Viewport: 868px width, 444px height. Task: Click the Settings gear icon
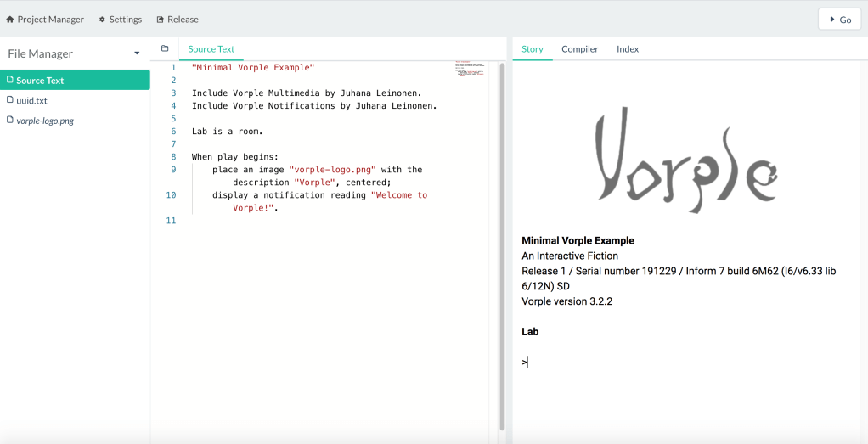pyautogui.click(x=103, y=20)
